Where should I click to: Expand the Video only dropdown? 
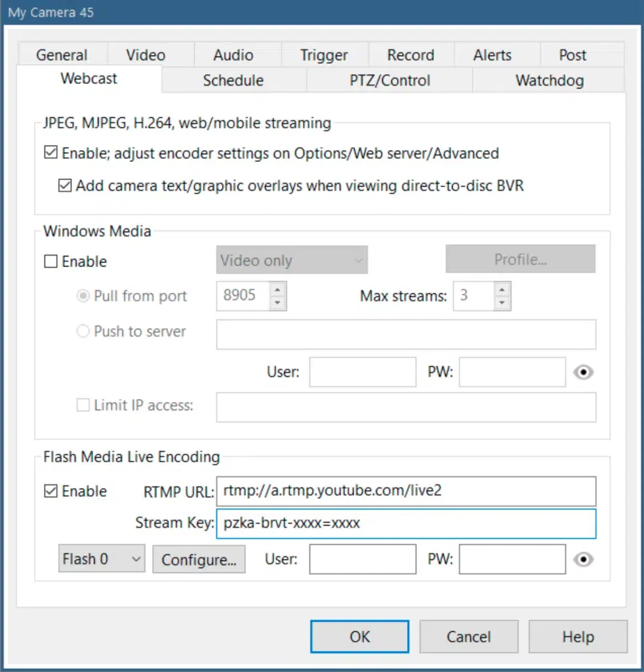pos(292,261)
